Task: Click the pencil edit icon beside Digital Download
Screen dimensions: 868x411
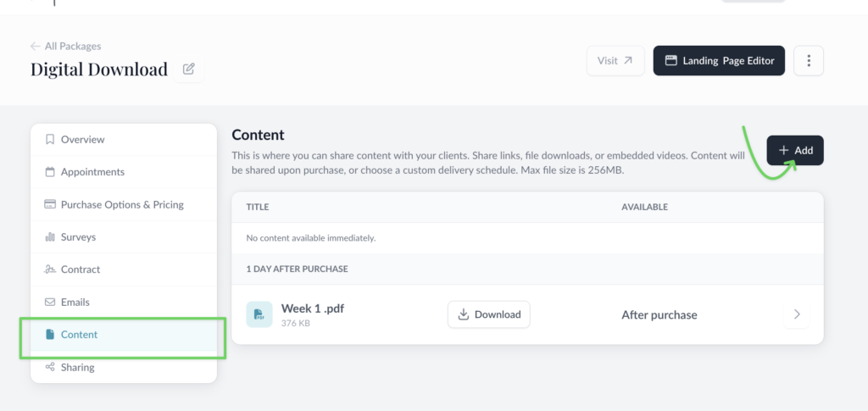Action: tap(189, 69)
